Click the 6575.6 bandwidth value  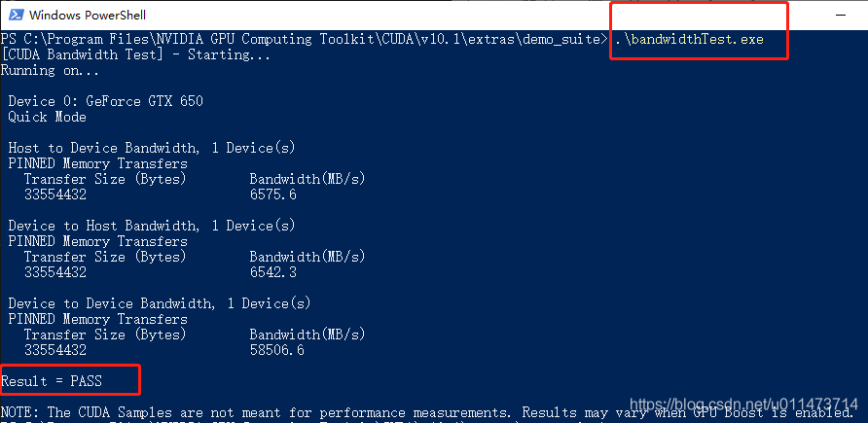pos(272,194)
